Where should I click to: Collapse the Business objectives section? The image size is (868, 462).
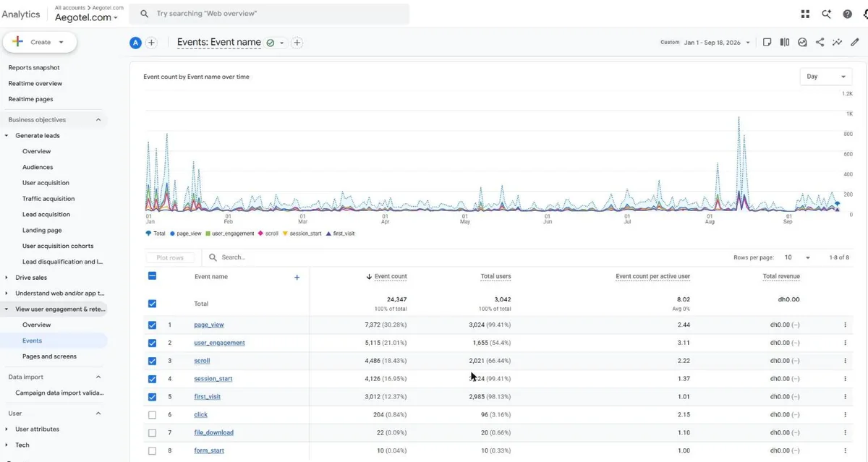[98, 120]
